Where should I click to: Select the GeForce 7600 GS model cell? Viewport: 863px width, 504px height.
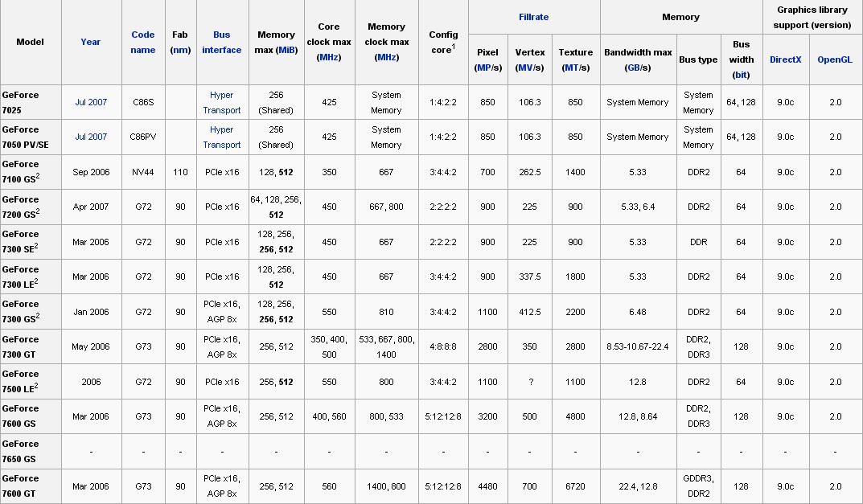pos(31,416)
